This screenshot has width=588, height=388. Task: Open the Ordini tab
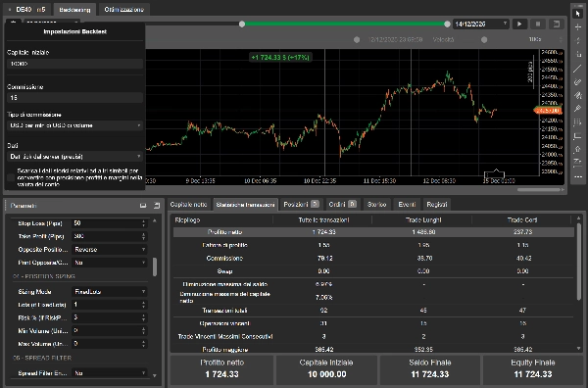click(342, 205)
